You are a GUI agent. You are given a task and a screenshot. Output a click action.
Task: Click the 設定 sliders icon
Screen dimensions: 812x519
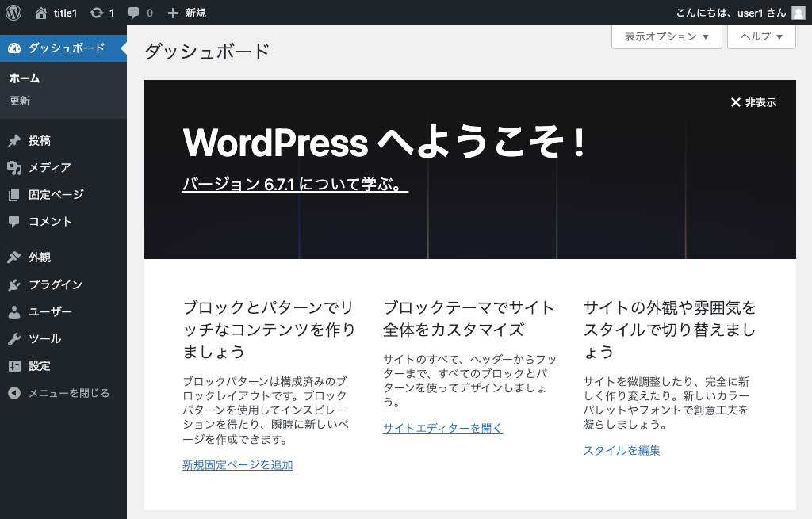click(x=14, y=366)
